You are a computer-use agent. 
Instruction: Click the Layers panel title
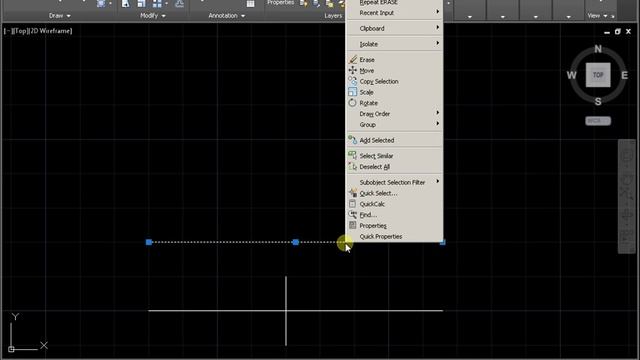pyautogui.click(x=333, y=16)
